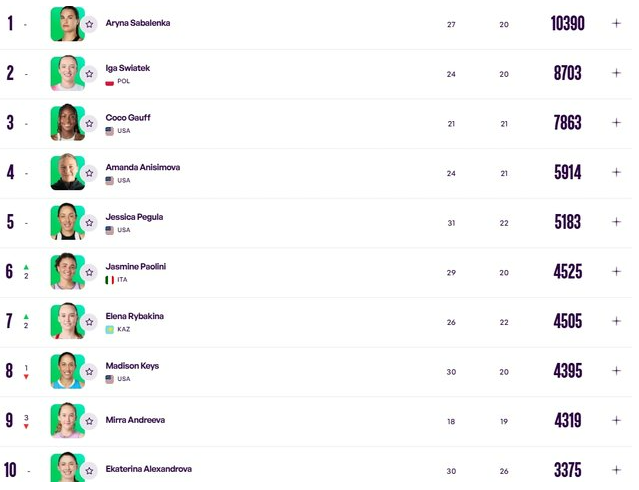The width and height of the screenshot is (639, 490).
Task: Click the plus icon on Ekaterina Alexandrova's row
Action: point(616,470)
